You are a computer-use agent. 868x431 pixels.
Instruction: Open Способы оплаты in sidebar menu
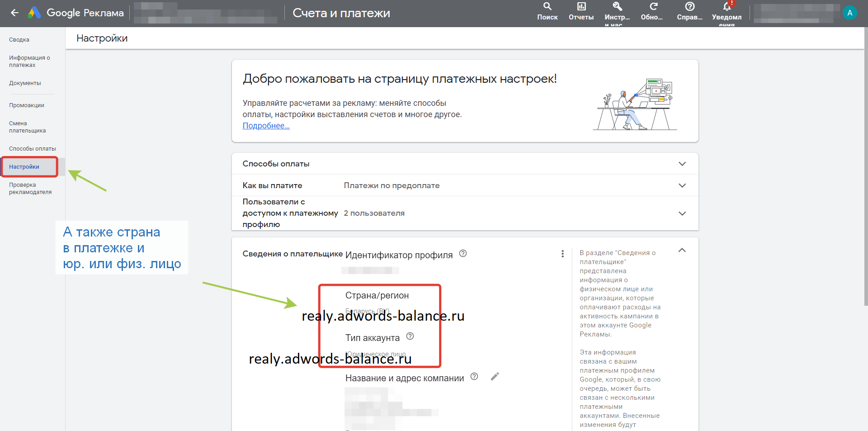33,149
